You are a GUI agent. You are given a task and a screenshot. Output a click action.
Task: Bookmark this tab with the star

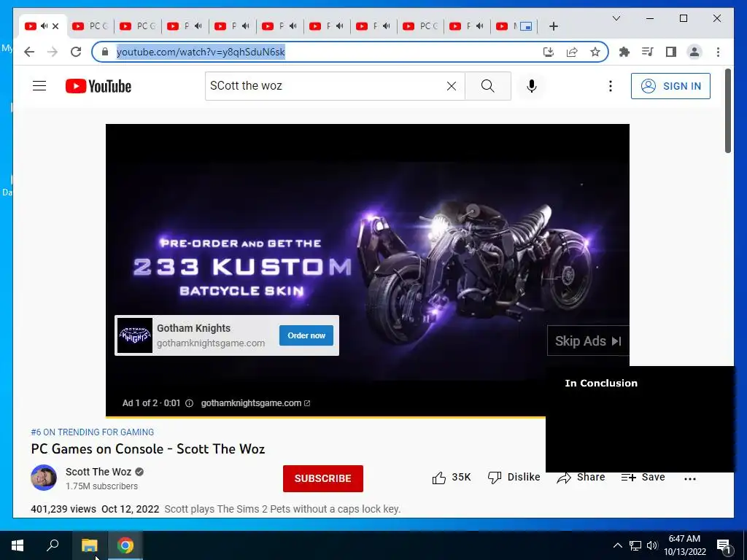click(595, 52)
